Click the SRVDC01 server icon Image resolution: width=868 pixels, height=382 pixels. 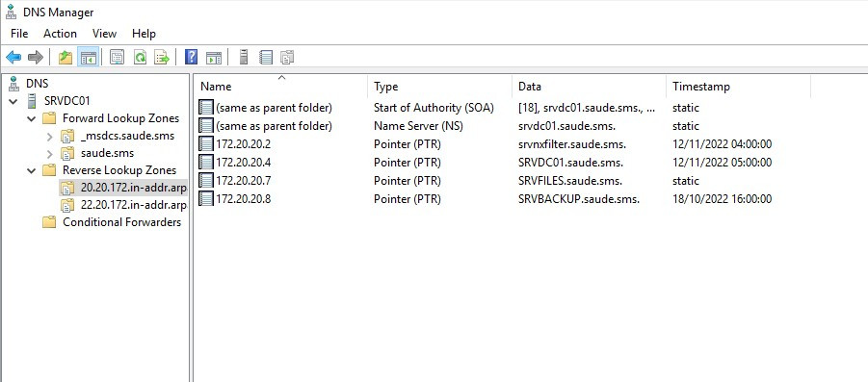coord(33,101)
